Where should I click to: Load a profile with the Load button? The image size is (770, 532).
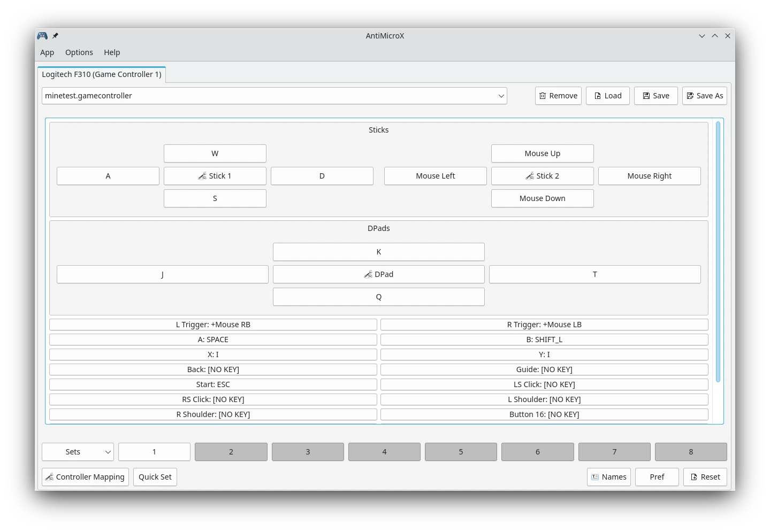(608, 96)
